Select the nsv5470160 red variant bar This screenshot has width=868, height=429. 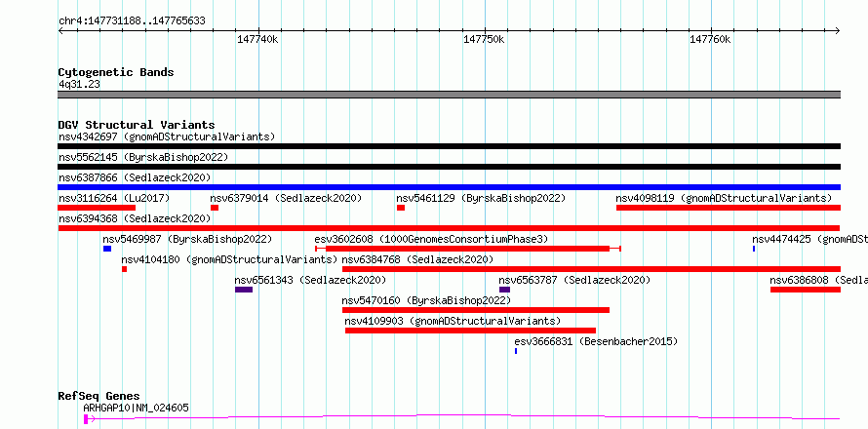pyautogui.click(x=476, y=310)
